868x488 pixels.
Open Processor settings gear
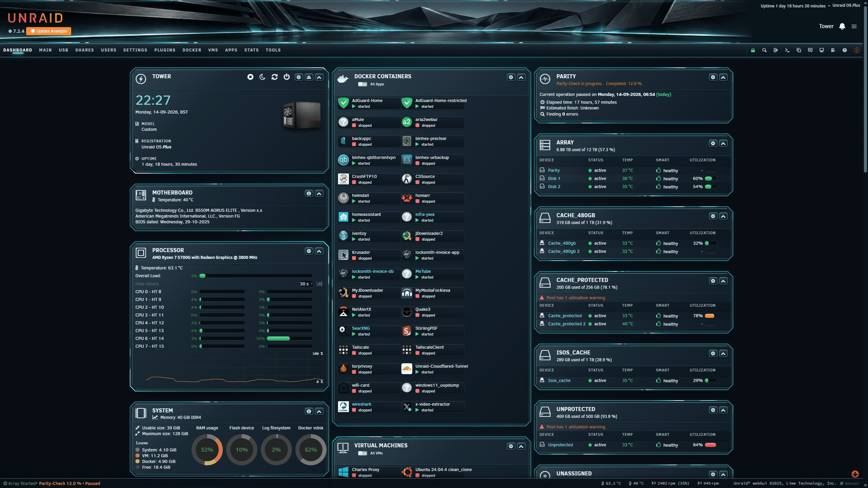coord(309,251)
